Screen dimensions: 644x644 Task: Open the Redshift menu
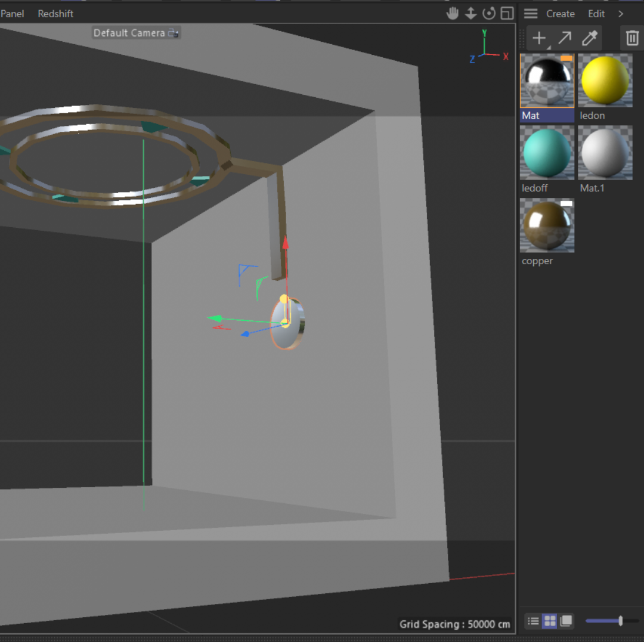(x=55, y=13)
